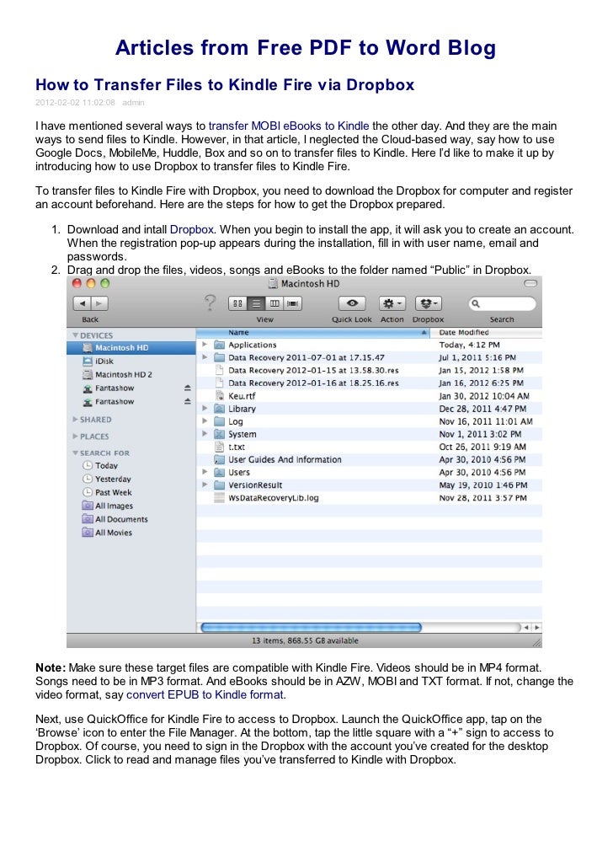Select All Movies in sidebar
This screenshot has width=613, height=868.
[131, 533]
